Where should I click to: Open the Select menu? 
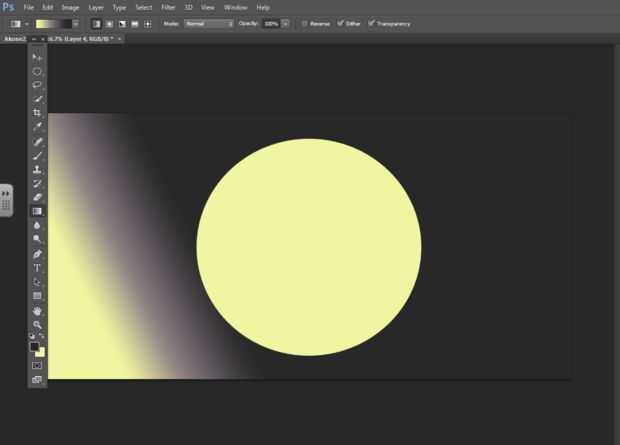click(x=144, y=8)
